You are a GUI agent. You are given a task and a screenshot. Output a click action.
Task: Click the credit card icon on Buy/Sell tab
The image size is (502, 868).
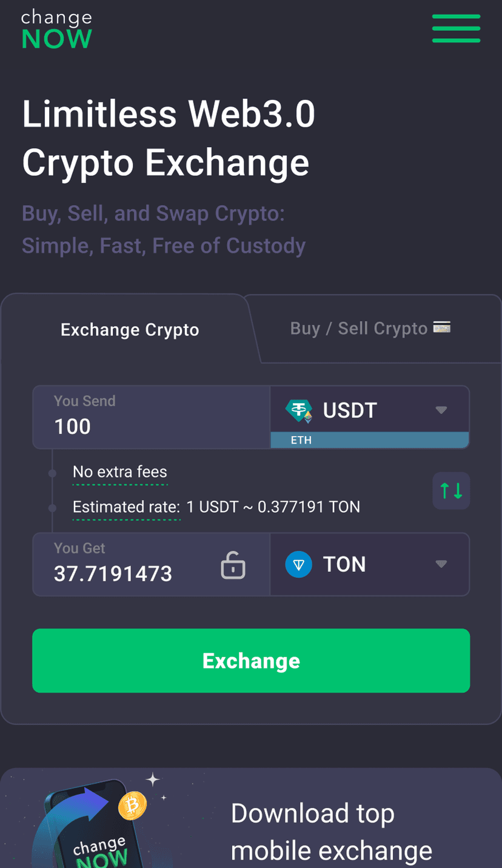(441, 329)
